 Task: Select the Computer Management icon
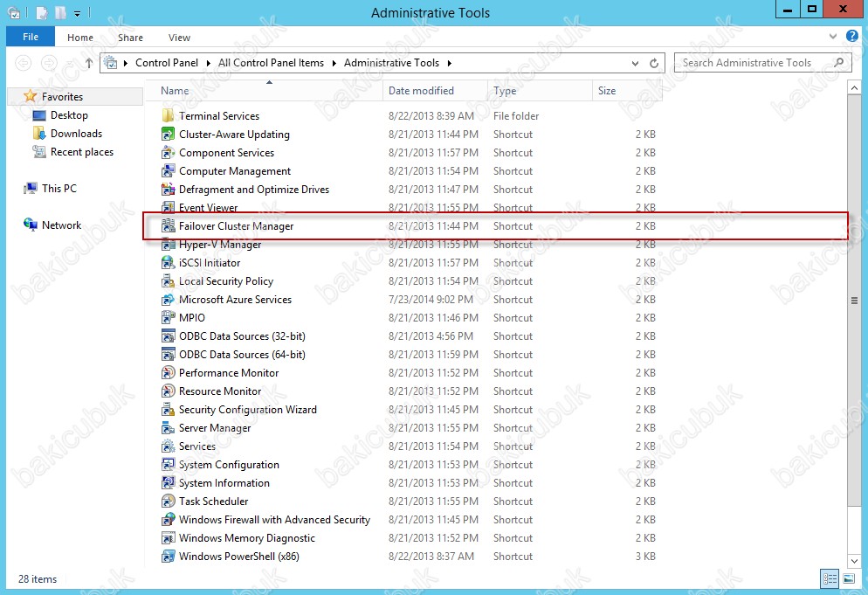168,170
